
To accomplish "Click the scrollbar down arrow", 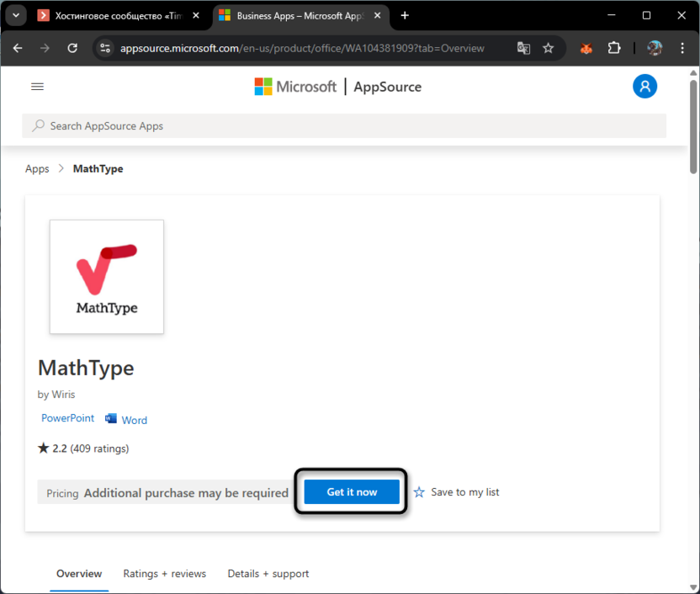I will coord(693,587).
